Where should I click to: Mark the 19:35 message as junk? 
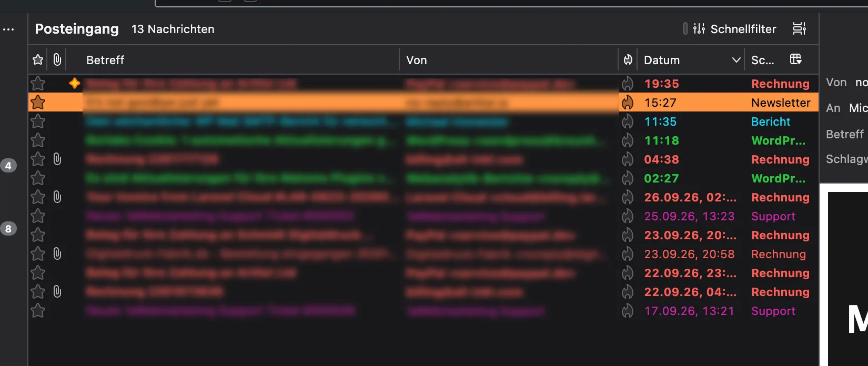(628, 84)
